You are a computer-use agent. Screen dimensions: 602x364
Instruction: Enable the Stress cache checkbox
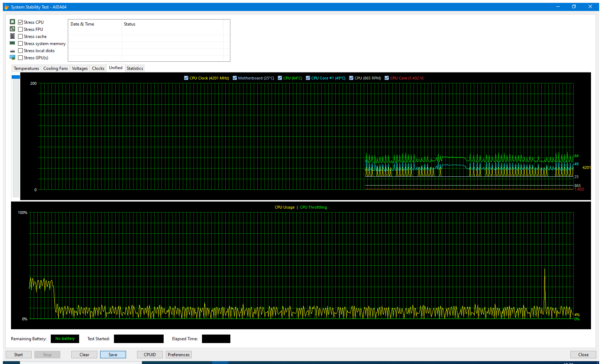click(21, 36)
